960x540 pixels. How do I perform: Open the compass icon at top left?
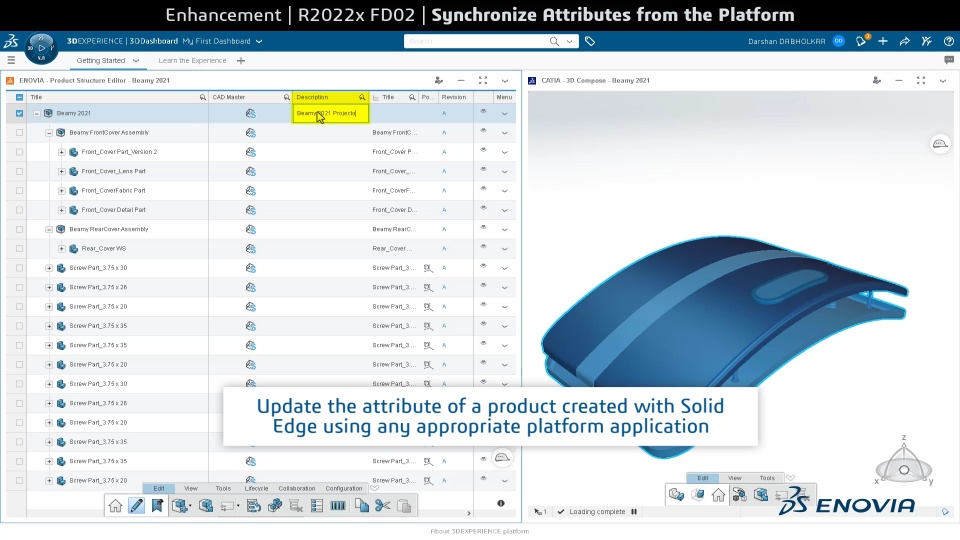pos(41,48)
